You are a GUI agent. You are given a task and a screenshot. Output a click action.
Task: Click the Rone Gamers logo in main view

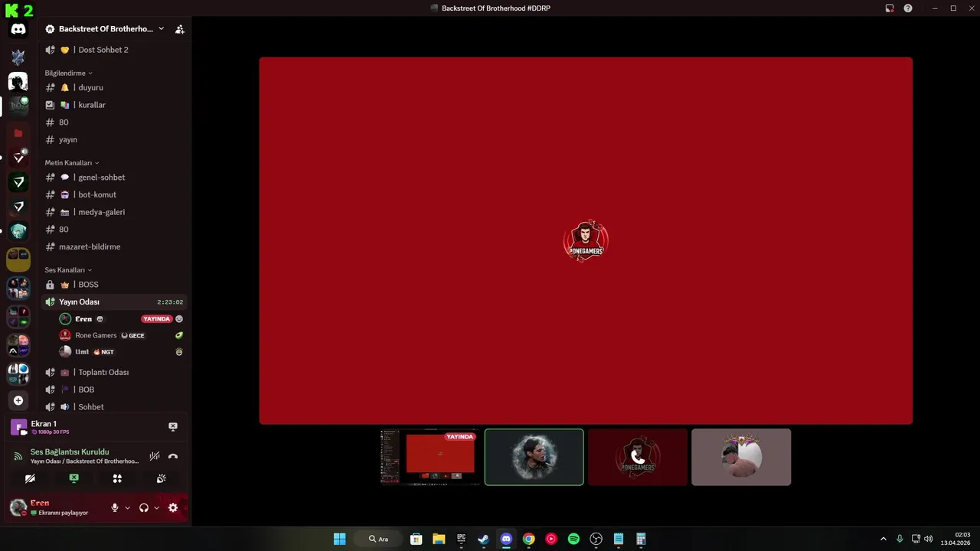[586, 240]
